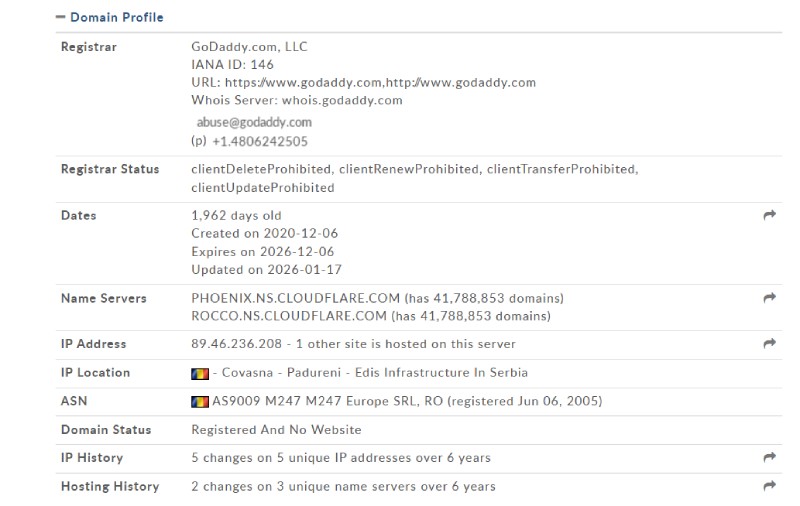Click "5 changes on 5 unique IP addresses"
This screenshot has width=800, height=506.
[341, 458]
